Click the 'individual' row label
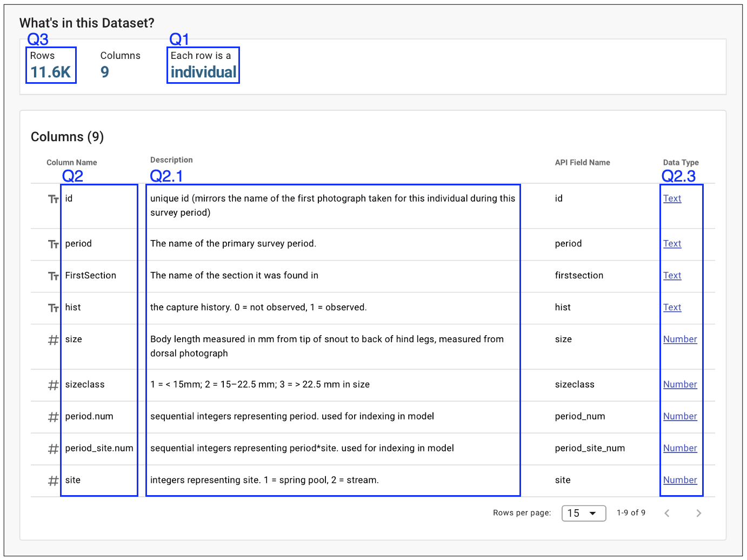The height and width of the screenshot is (560, 747). [x=203, y=72]
